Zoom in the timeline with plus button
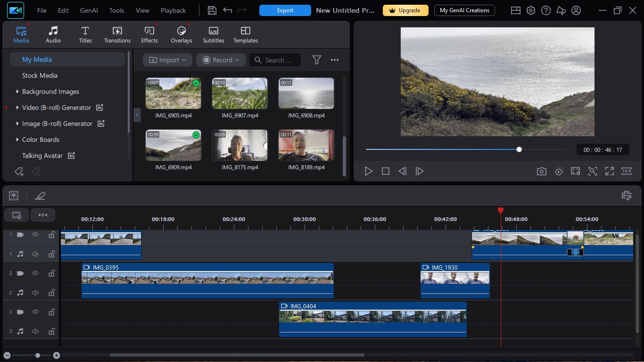The image size is (644, 362). pos(57,355)
